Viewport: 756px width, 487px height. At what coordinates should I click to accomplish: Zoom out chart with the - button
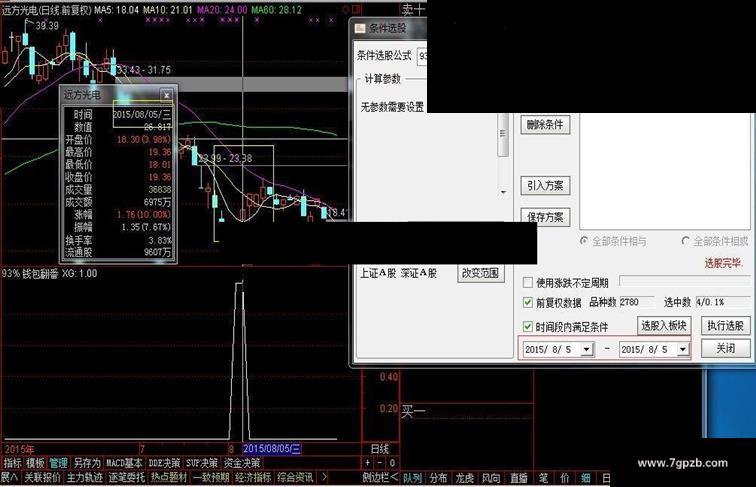380,463
